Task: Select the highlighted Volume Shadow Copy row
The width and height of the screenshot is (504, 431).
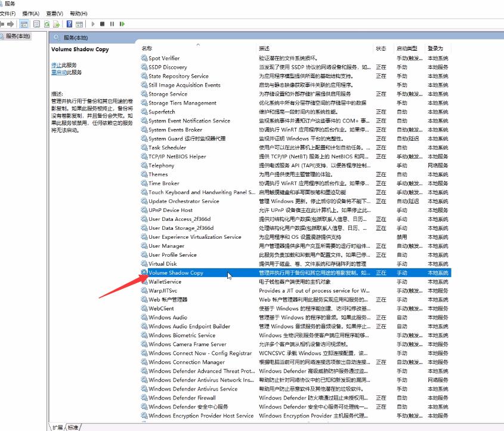Action: 296,272
